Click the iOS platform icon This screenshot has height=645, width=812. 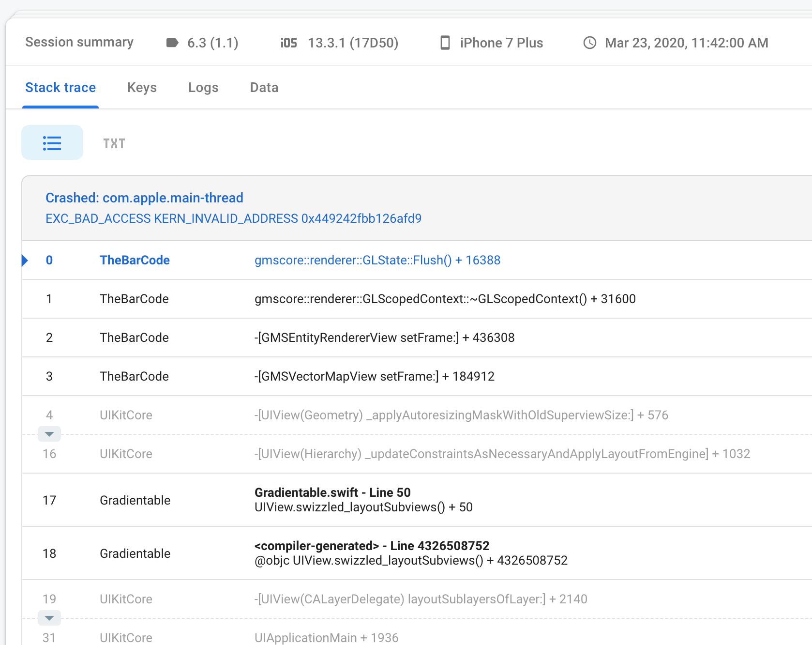(x=288, y=43)
